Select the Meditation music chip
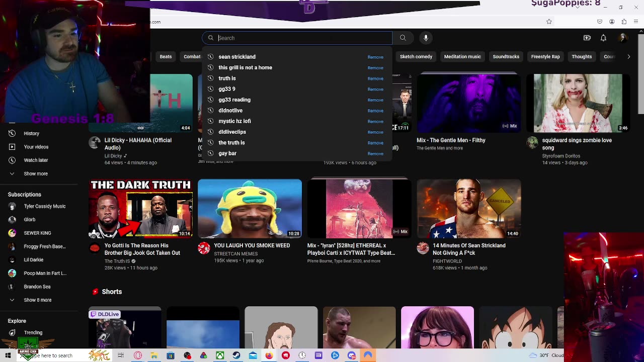The image size is (644, 362). (x=462, y=57)
